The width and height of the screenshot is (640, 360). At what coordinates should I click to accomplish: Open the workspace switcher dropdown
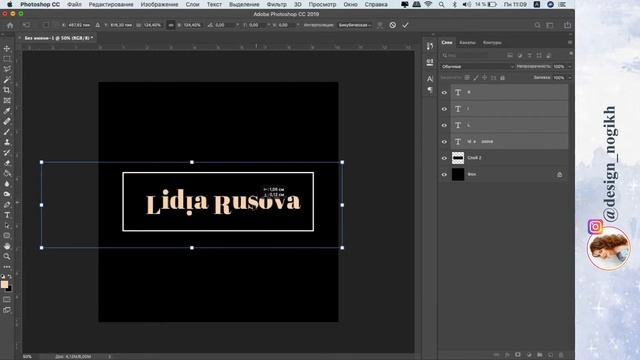point(550,25)
